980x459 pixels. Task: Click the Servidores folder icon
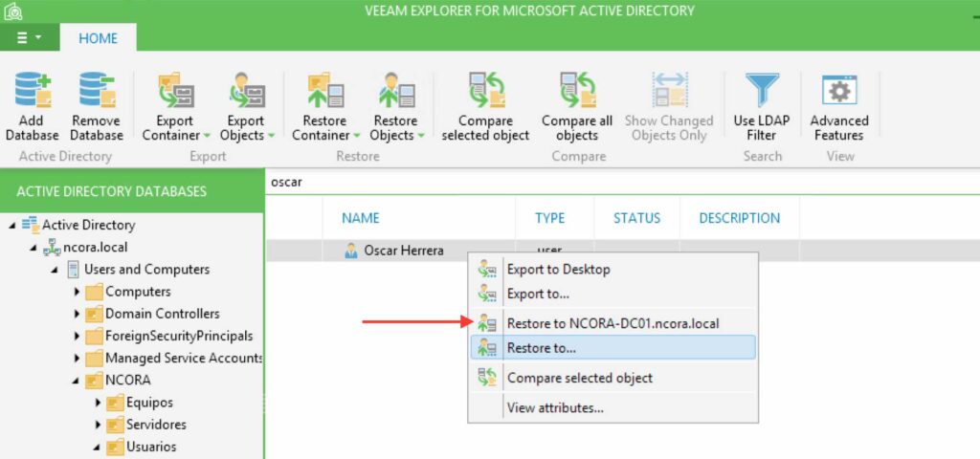click(115, 425)
